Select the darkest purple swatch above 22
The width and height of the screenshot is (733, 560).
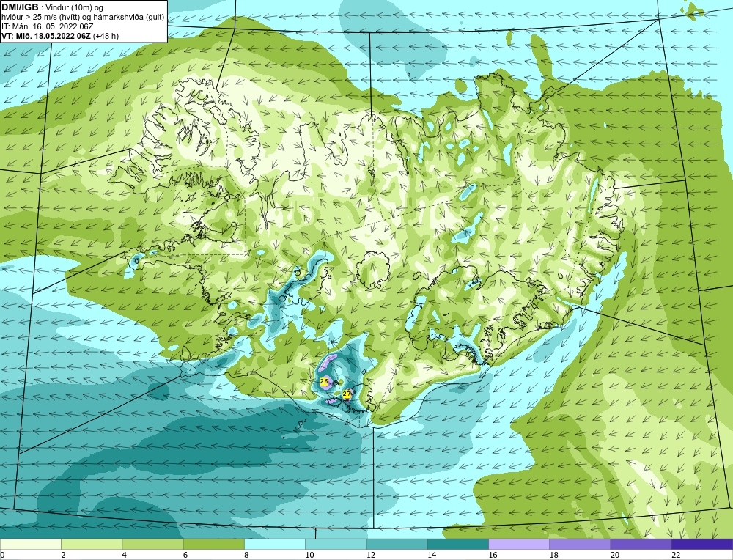[702, 544]
